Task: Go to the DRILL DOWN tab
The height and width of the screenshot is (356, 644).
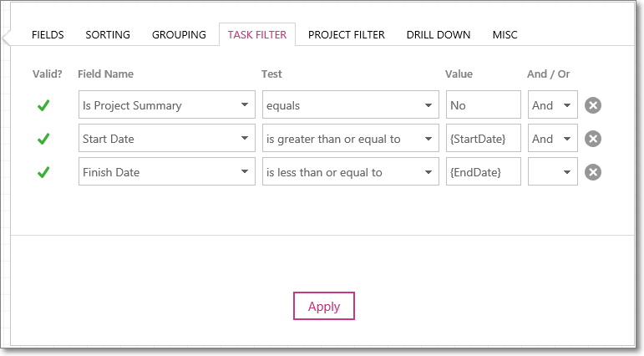Action: pyautogui.click(x=439, y=35)
